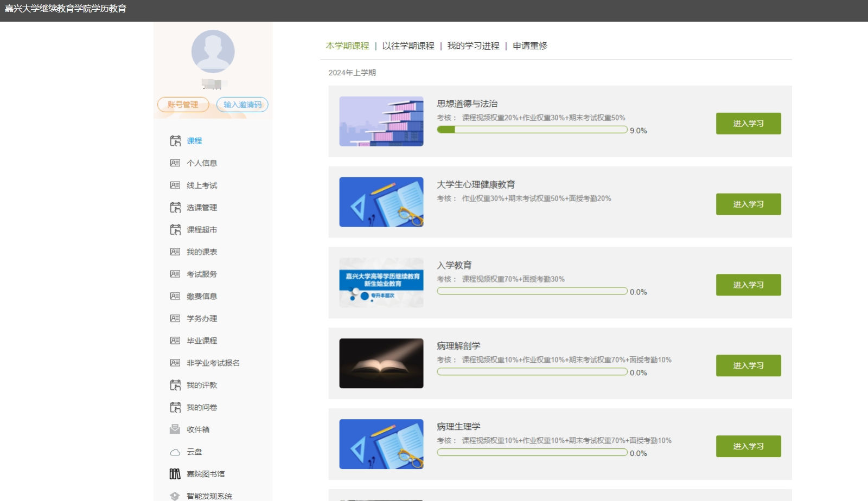Click the 课程 calendar icon in sidebar
This screenshot has height=501, width=868.
coord(175,141)
